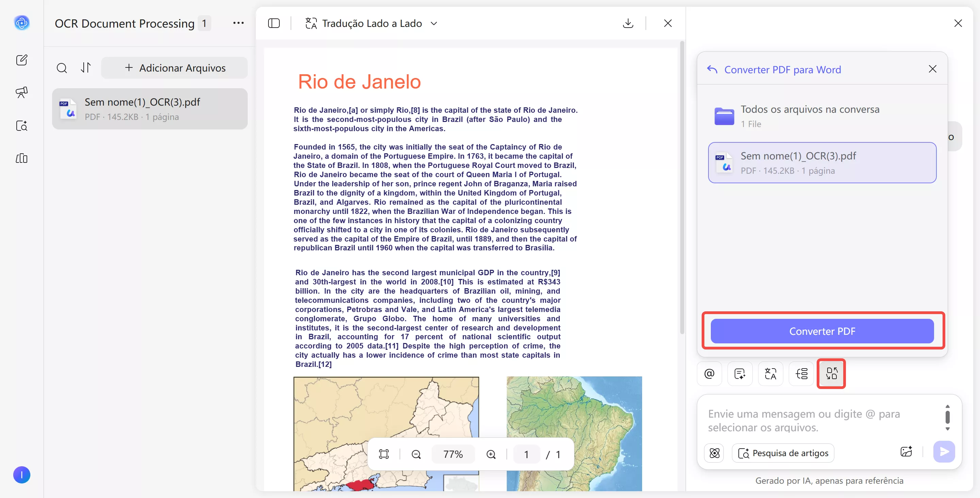This screenshot has height=498, width=980.
Task: Toggle the AI model selector icon
Action: pos(715,453)
